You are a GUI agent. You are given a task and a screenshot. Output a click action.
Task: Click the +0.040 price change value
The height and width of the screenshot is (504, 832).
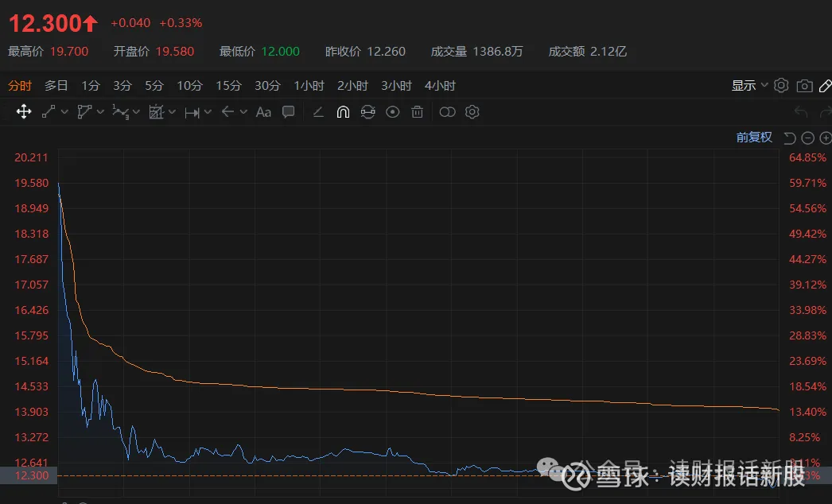(130, 23)
